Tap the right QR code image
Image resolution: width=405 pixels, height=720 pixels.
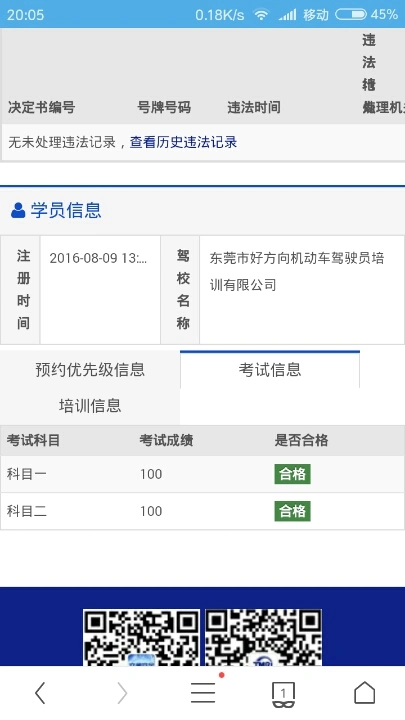tap(263, 637)
